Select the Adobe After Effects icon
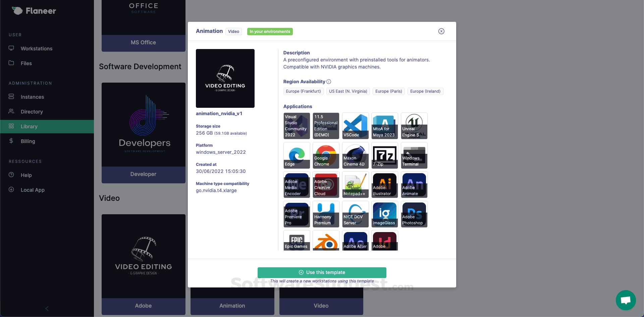 (x=355, y=241)
